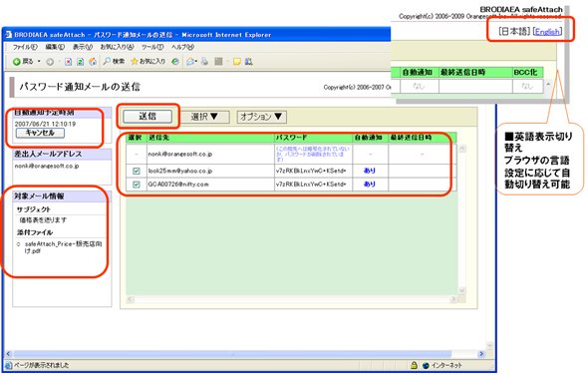Click the Messenger people toolbar icon
The height and width of the screenshot is (375, 588).
coord(248,62)
